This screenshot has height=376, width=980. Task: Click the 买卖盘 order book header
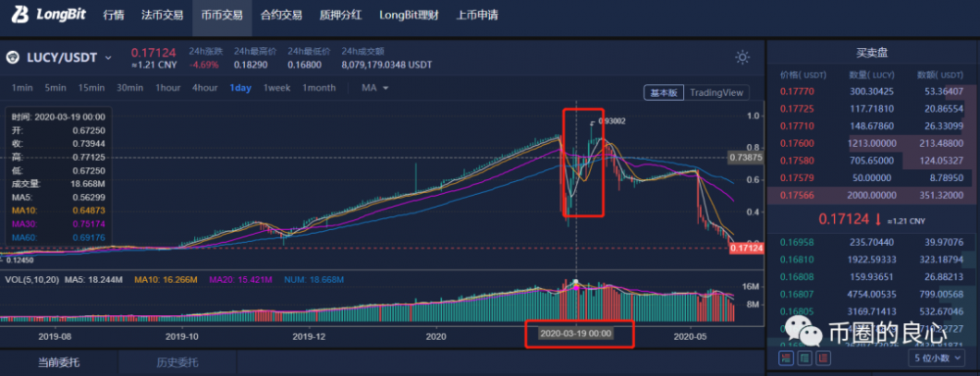pos(872,54)
